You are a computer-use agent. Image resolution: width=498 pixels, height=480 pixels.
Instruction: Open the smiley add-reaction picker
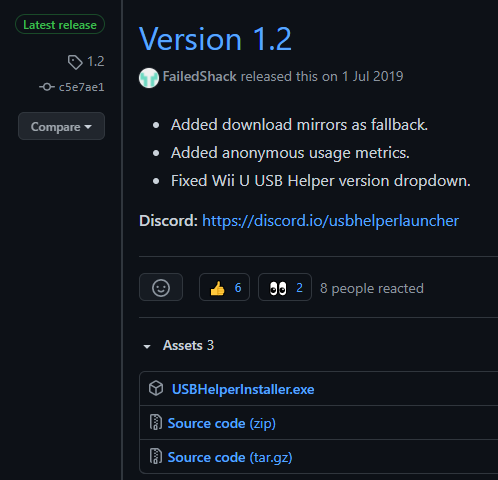point(161,287)
